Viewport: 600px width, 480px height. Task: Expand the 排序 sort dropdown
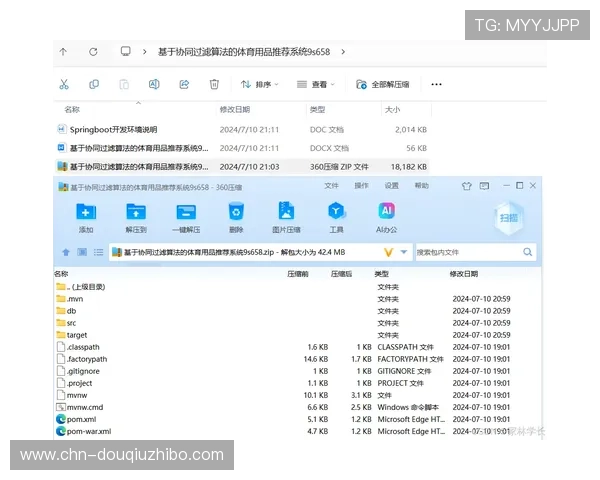(x=259, y=85)
